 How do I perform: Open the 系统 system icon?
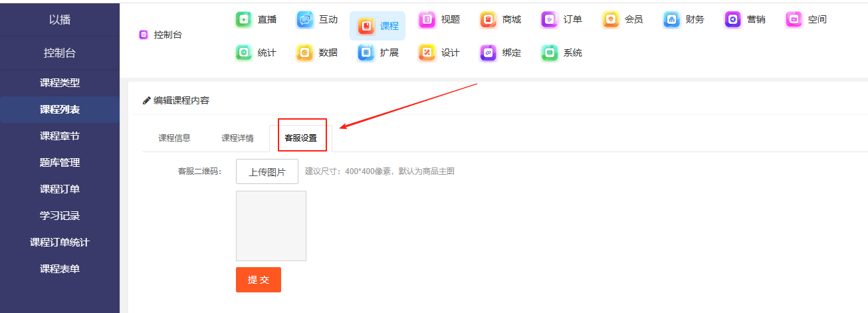tap(550, 53)
